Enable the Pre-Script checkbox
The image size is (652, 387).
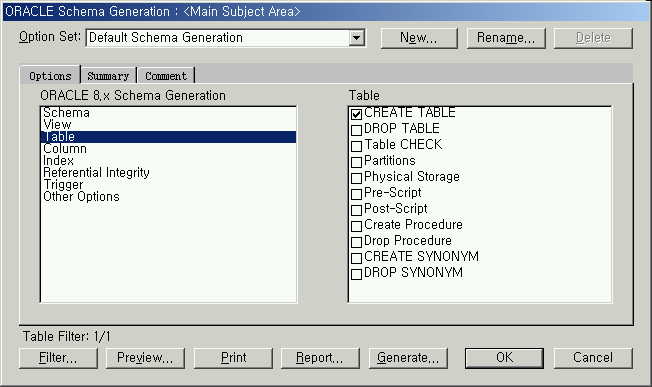356,194
